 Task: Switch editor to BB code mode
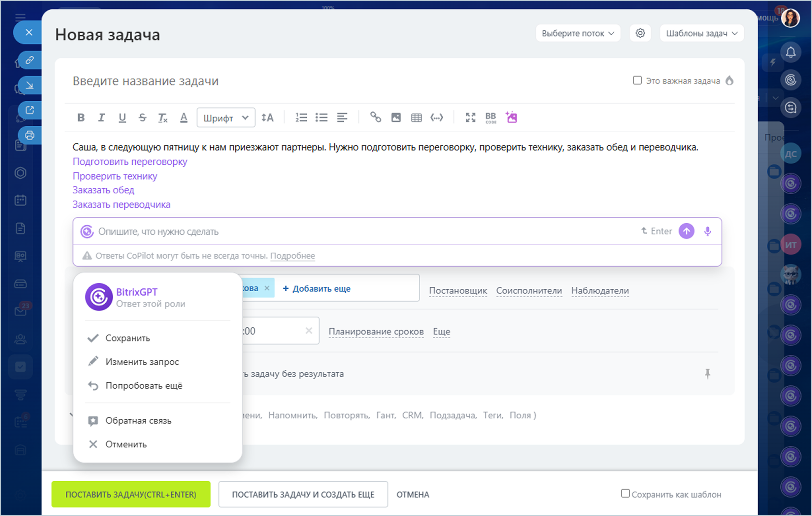[x=491, y=118]
